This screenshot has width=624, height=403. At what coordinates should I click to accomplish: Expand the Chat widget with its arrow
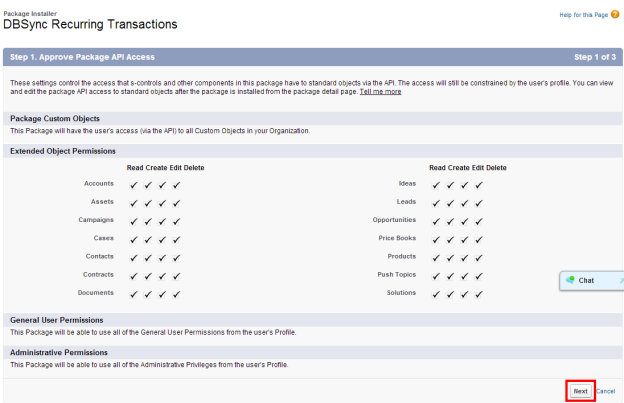(x=620, y=281)
